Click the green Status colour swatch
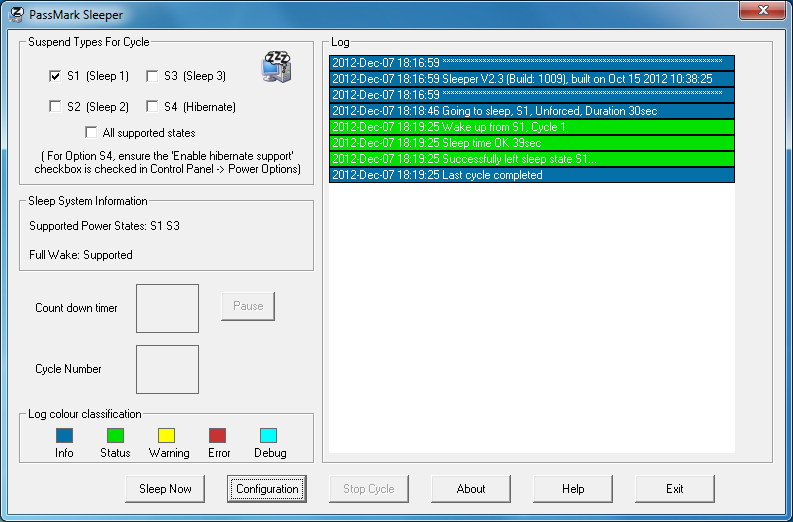Screen dimensions: 793x522 (x=115, y=436)
